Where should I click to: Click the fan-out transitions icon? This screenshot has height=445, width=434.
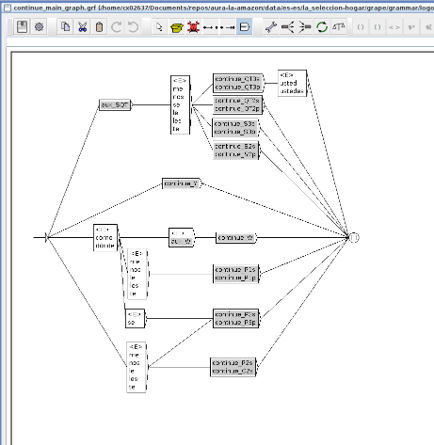click(288, 27)
